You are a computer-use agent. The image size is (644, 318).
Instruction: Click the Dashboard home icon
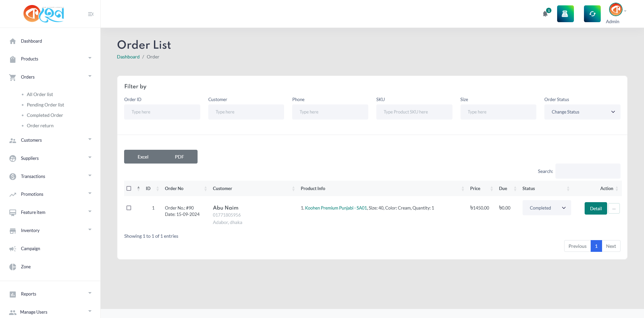pyautogui.click(x=13, y=41)
